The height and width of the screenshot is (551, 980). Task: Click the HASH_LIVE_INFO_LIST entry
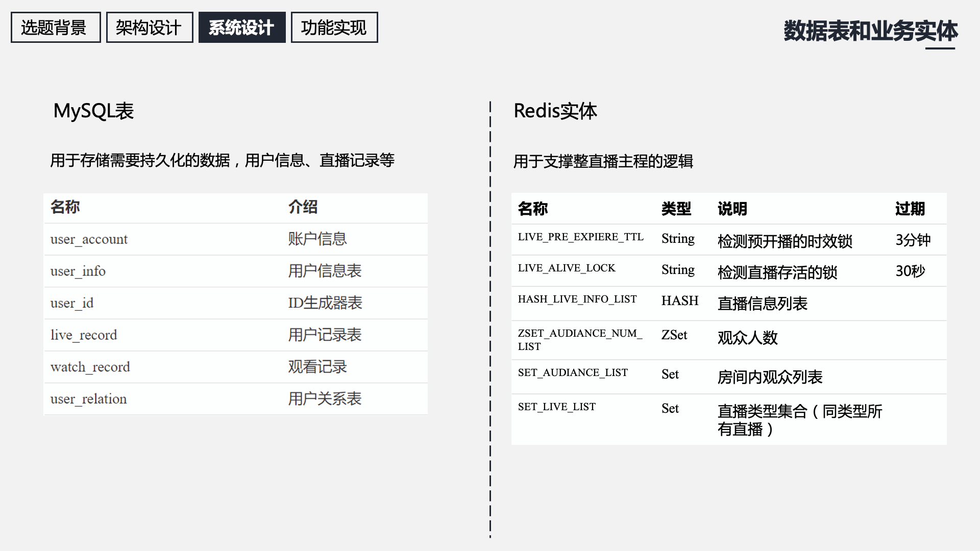click(x=577, y=299)
